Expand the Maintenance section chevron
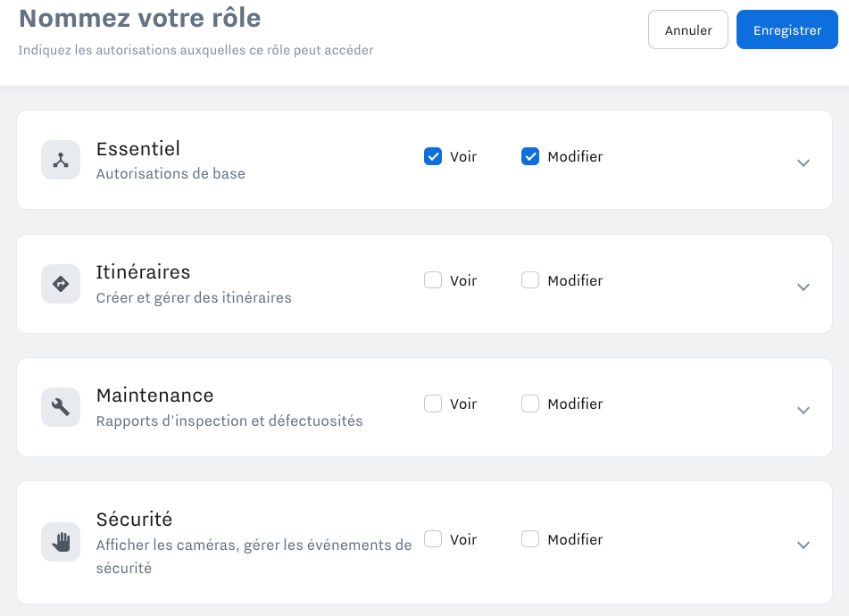The image size is (849, 616). [803, 411]
